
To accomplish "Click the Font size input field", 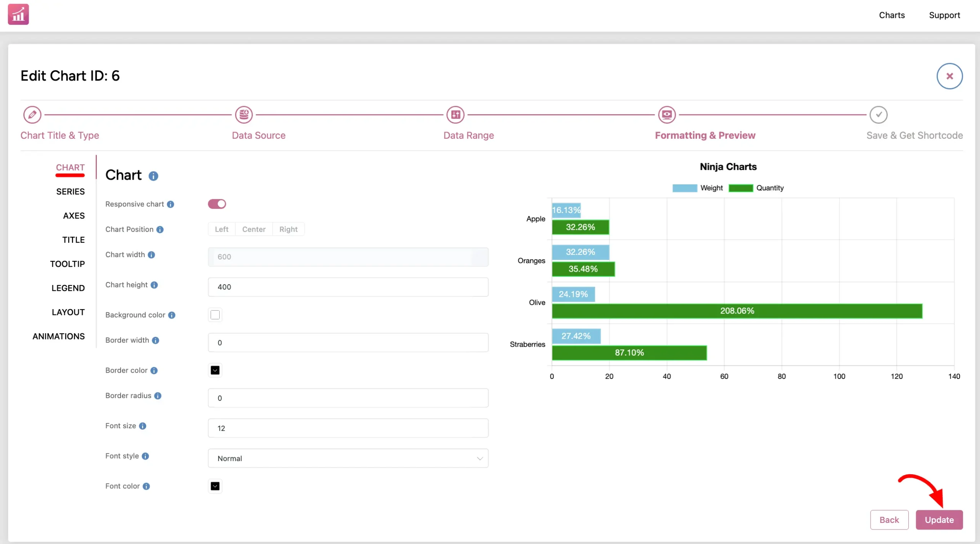I will [x=348, y=428].
